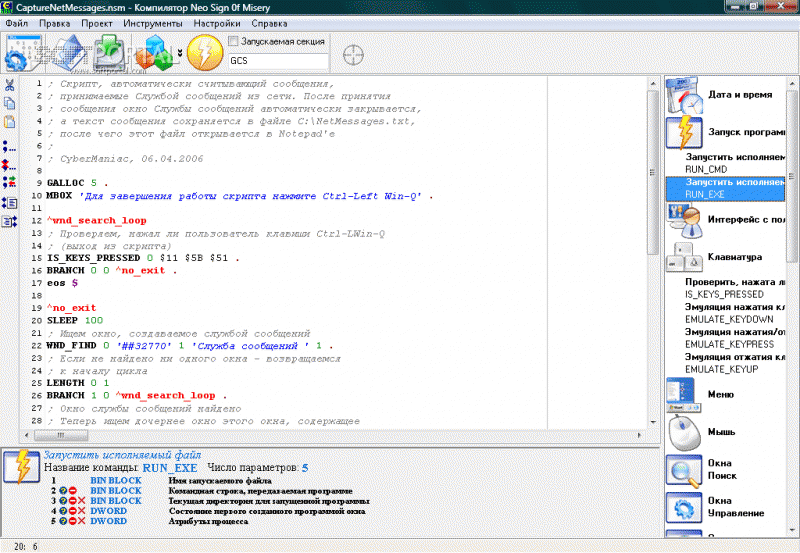800x553 pixels.
Task: Click the colored cubes toolbar icon
Action: tap(158, 53)
